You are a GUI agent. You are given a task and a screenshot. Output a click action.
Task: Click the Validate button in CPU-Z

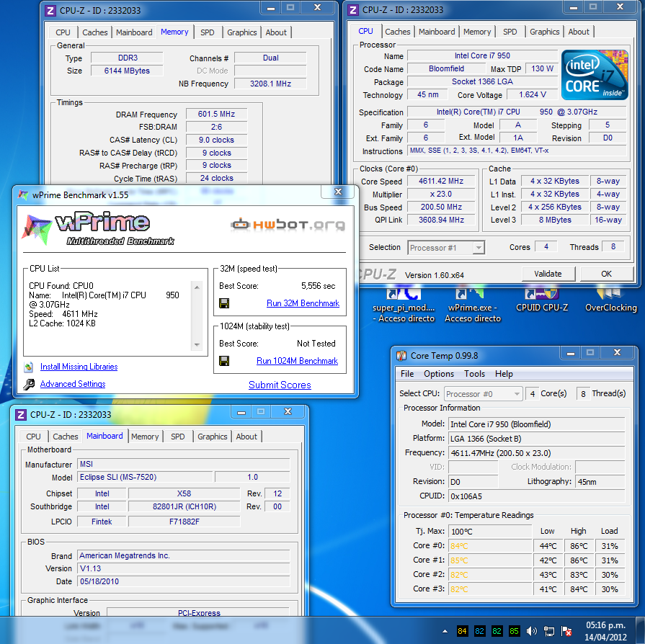(x=548, y=274)
